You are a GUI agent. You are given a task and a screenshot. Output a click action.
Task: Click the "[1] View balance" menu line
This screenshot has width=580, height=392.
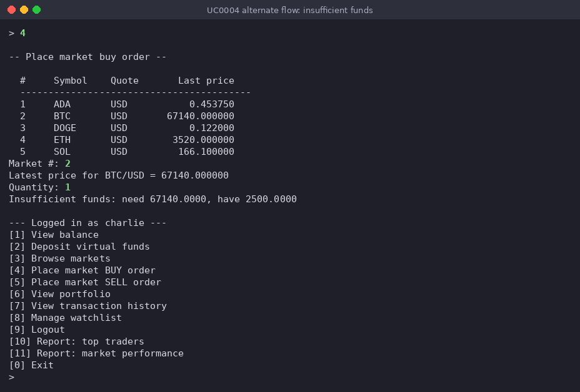coord(54,235)
